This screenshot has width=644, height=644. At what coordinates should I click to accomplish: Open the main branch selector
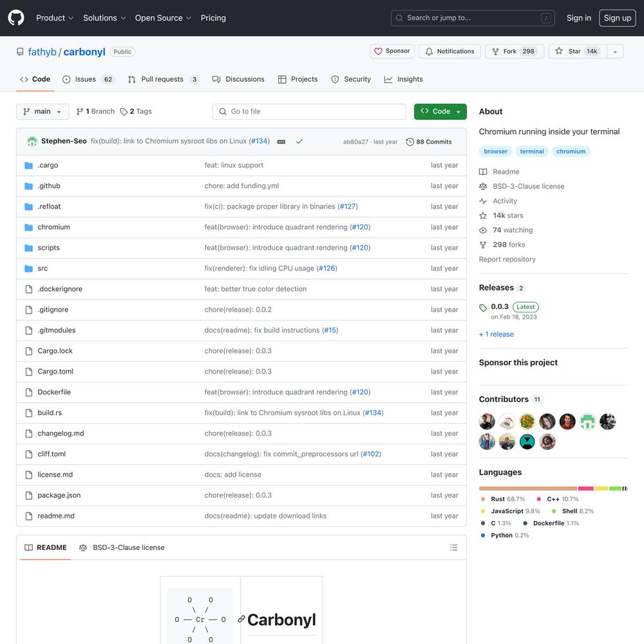(43, 111)
